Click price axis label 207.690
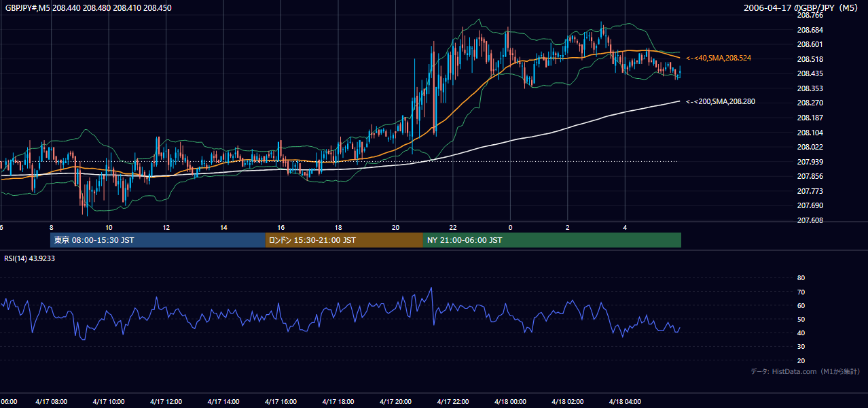The height and width of the screenshot is (408, 868). (810, 205)
